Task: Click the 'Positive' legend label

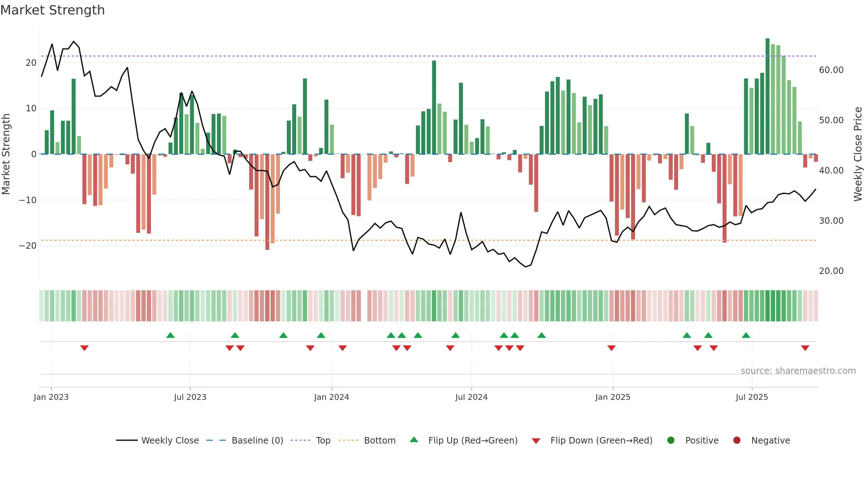Action: [702, 440]
